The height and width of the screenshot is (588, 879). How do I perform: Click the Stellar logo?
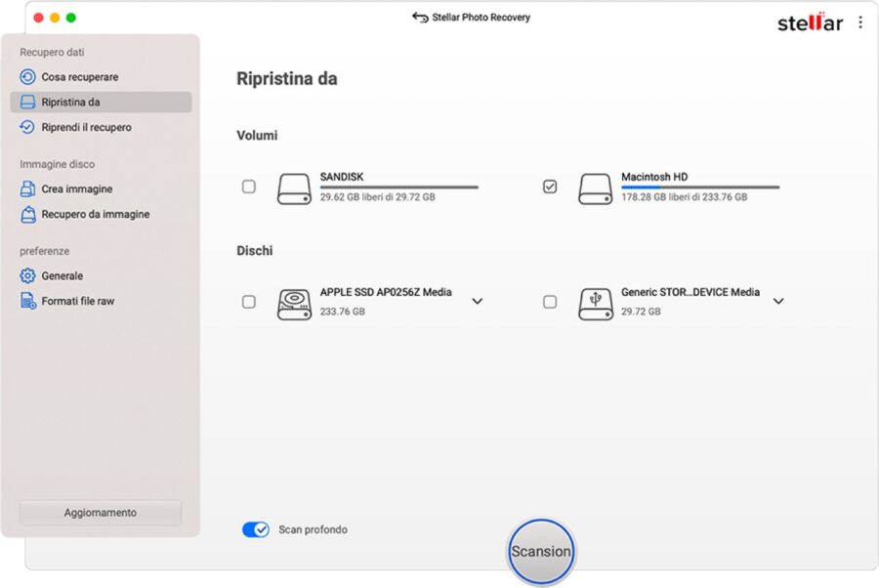(x=810, y=22)
